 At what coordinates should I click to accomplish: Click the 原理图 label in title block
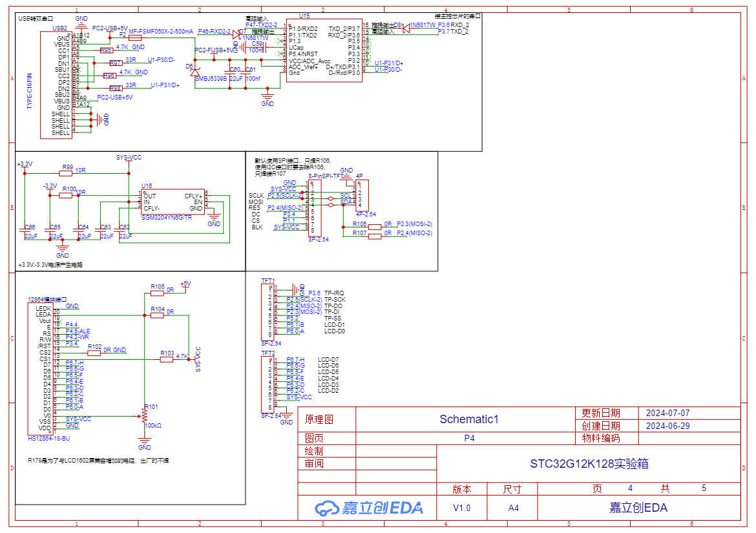pos(319,419)
